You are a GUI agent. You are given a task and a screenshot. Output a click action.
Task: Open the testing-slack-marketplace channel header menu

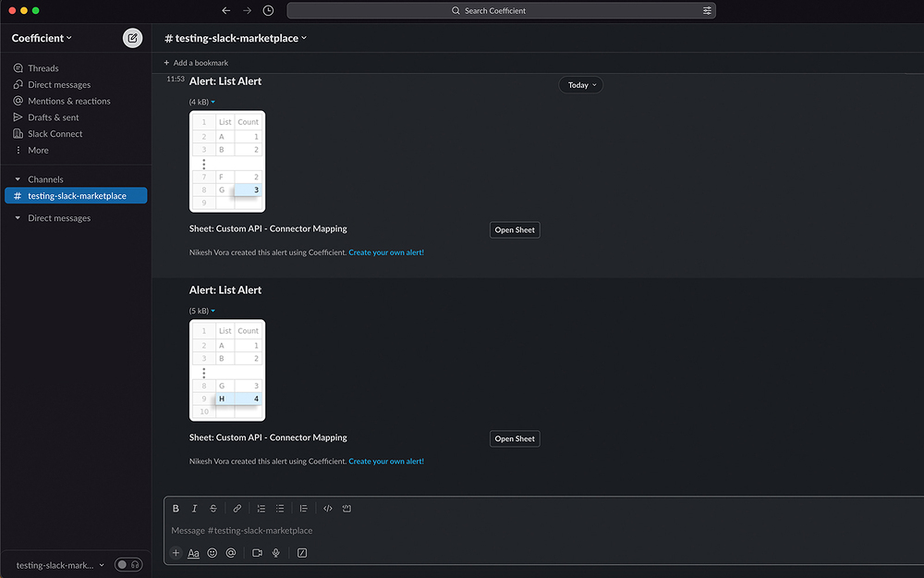coord(236,38)
